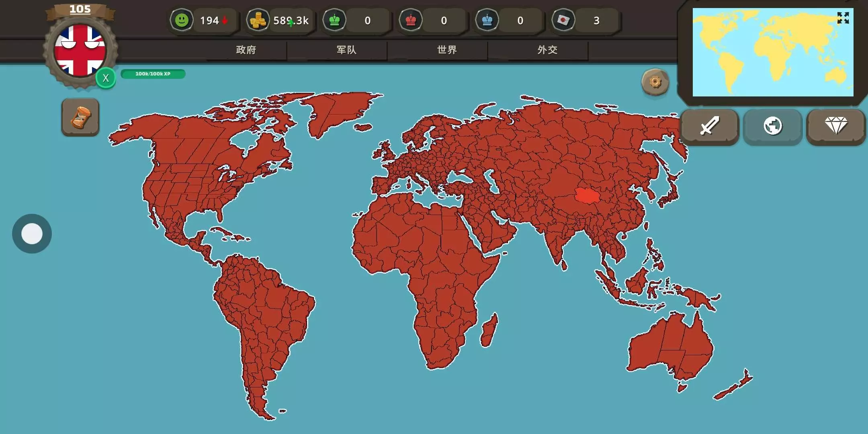This screenshot has width=868, height=434.
Task: Open the 世界 menu tab
Action: [447, 50]
